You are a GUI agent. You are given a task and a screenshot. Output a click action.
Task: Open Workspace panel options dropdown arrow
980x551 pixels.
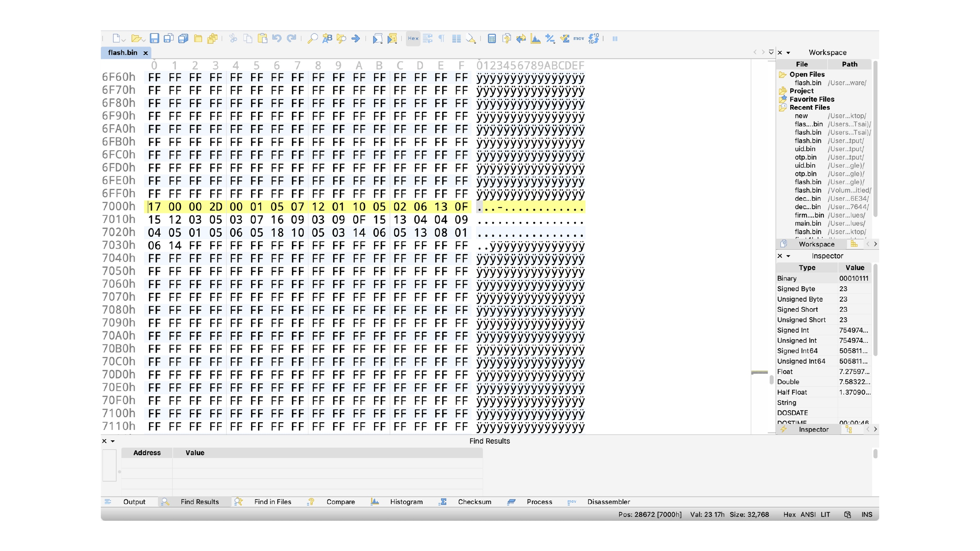coord(788,53)
